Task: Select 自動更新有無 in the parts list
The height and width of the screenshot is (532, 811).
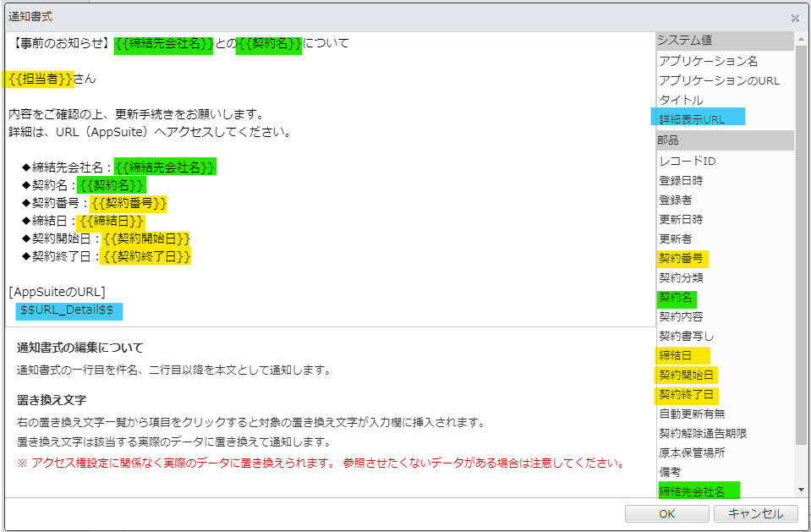Action: (x=692, y=414)
